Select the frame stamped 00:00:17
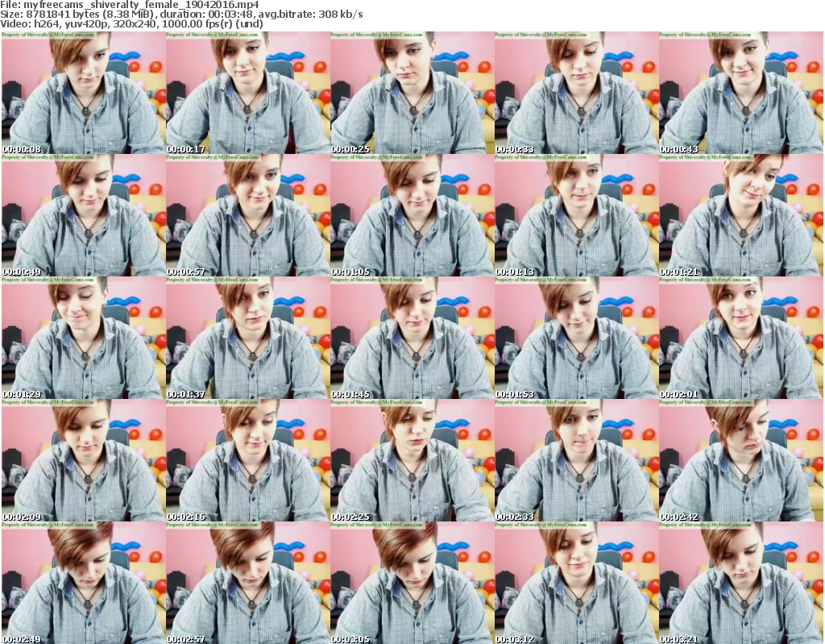 click(248, 93)
